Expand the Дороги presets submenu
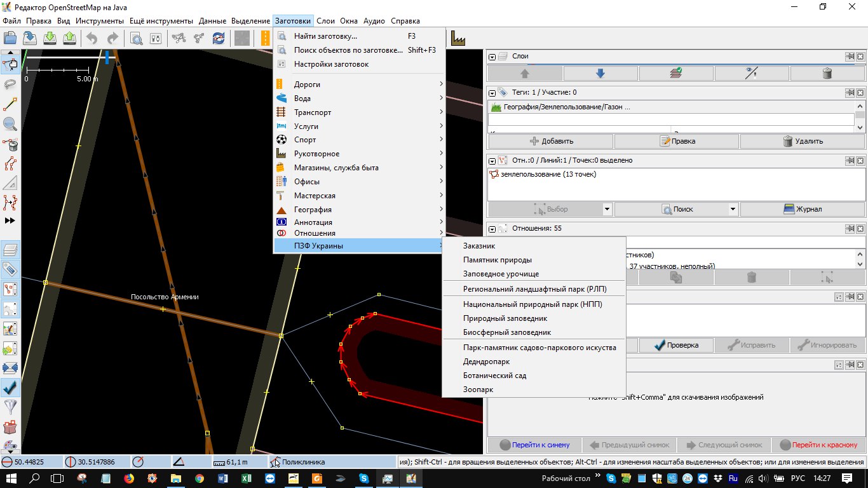 [359, 85]
